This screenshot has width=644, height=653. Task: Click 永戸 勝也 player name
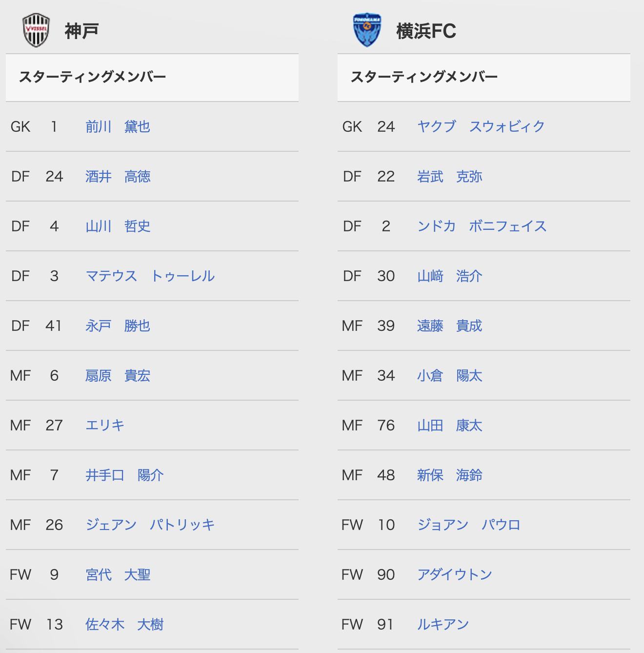118,326
